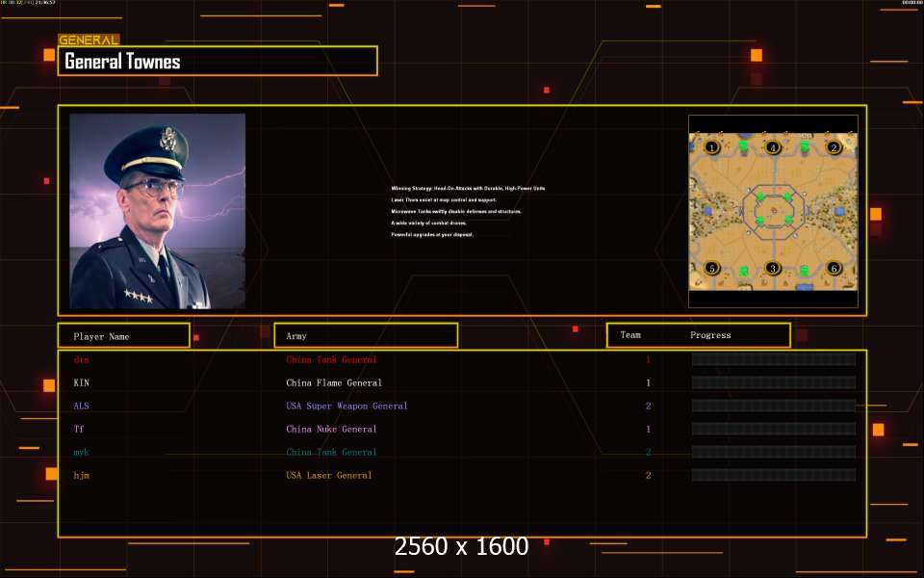Click start position 2 marker on the map
The image size is (924, 578).
pyautogui.click(x=834, y=146)
